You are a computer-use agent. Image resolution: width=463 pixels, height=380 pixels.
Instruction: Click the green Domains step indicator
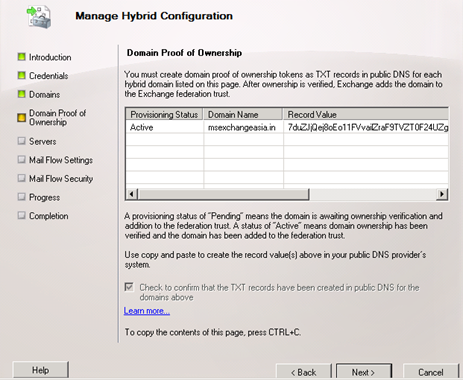(x=22, y=94)
